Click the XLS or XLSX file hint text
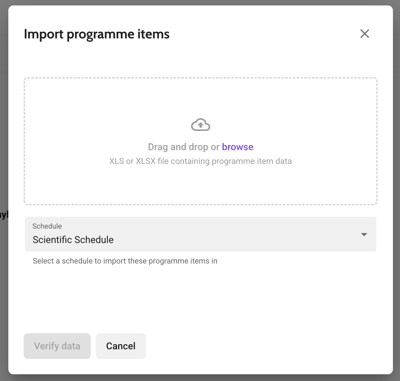 pos(200,161)
